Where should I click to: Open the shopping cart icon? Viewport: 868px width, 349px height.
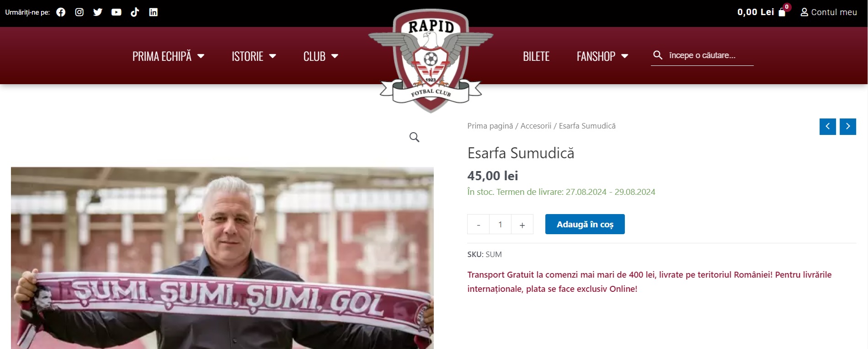[782, 12]
